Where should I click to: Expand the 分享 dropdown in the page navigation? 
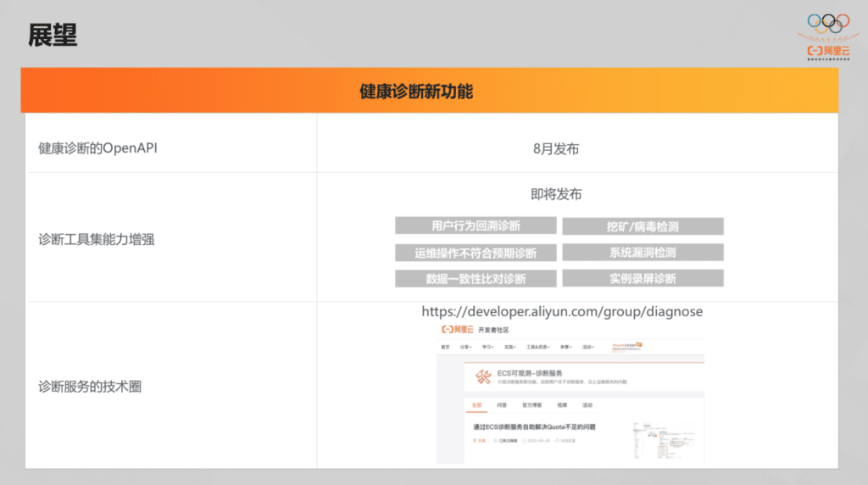point(465,347)
